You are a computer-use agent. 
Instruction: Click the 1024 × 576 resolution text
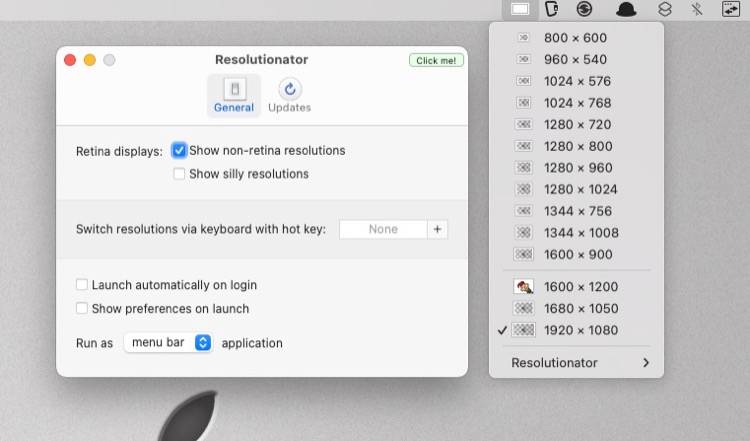click(x=577, y=81)
